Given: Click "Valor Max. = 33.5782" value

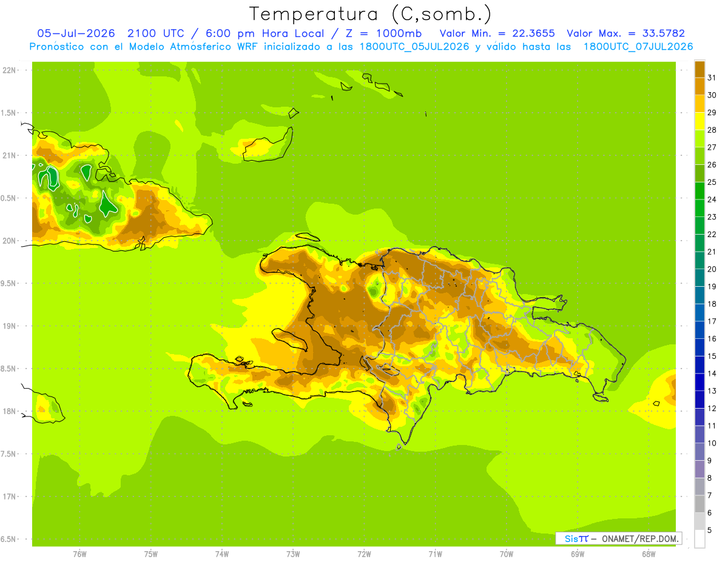Looking at the screenshot, I should click(625, 33).
